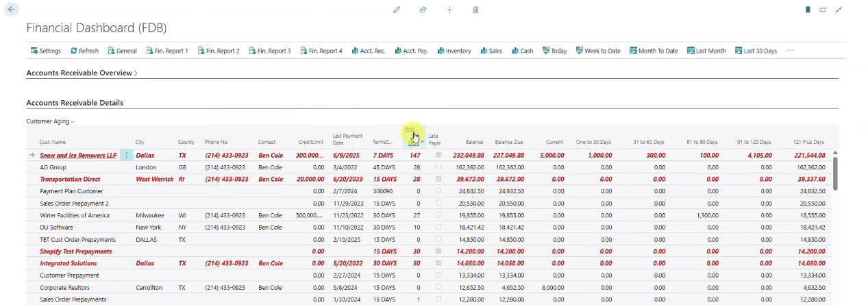Viewport: 868px width, 305px height.
Task: Set the period to Last 30 Days
Action: (756, 51)
